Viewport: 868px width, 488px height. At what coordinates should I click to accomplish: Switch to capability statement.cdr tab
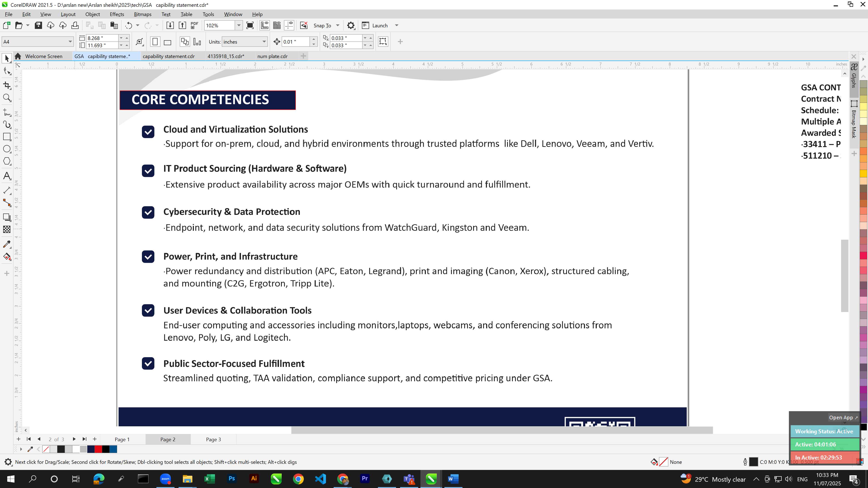pyautogui.click(x=168, y=56)
